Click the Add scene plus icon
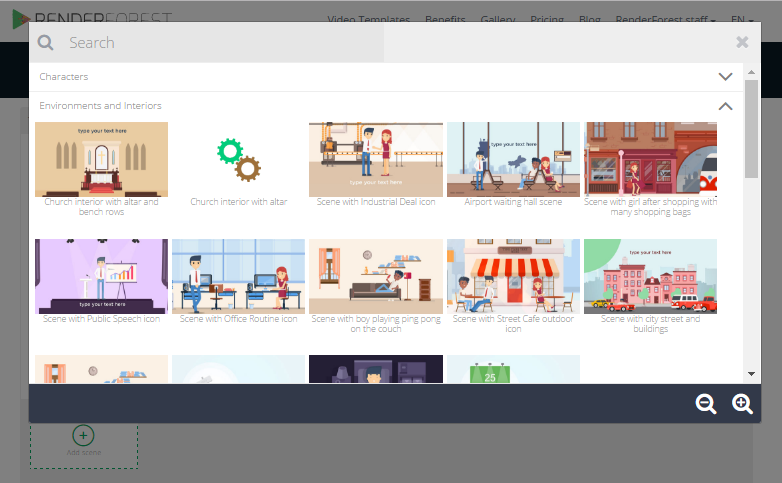This screenshot has height=483, width=782. 84,435
